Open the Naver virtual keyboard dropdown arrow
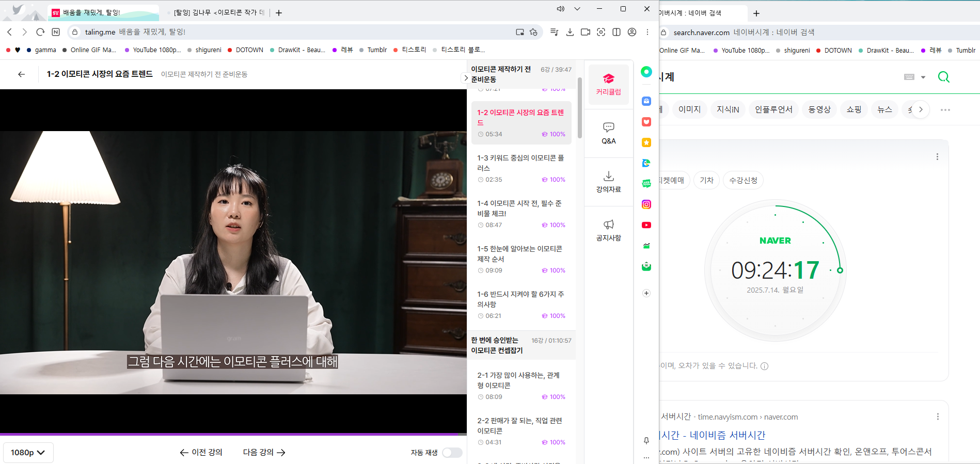The image size is (980, 464). [x=923, y=77]
